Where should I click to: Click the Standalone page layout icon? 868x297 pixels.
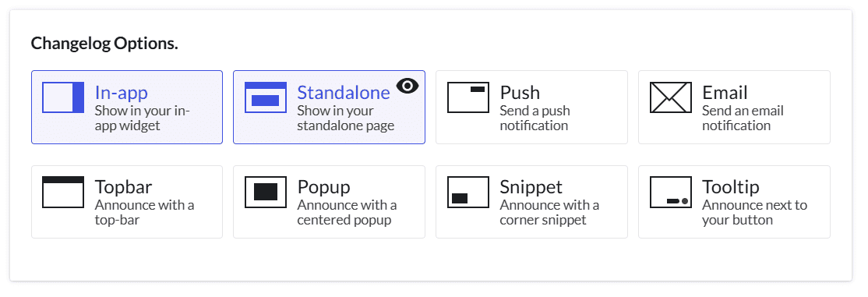266,97
